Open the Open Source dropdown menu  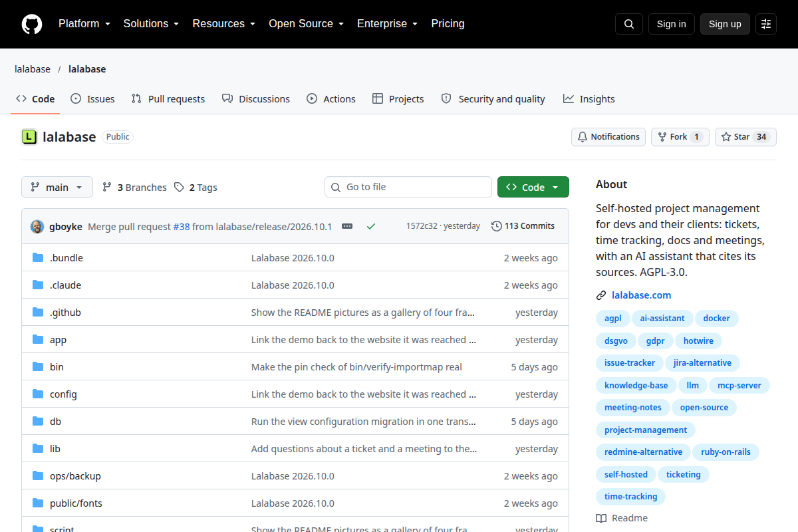coord(307,24)
